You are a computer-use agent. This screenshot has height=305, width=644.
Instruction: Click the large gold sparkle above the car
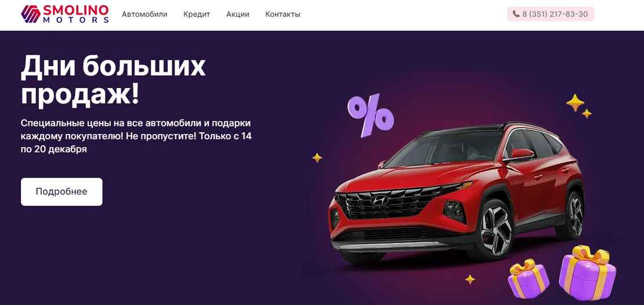[575, 103]
